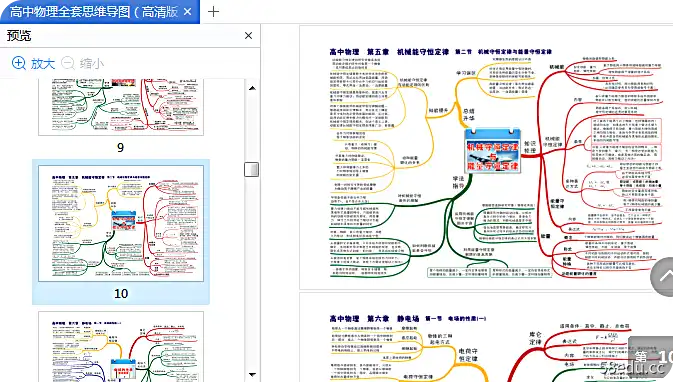Viewport: 673px width, 382px height.
Task: Close the 高中物理全套思维导图 tab
Action: pyautogui.click(x=187, y=12)
